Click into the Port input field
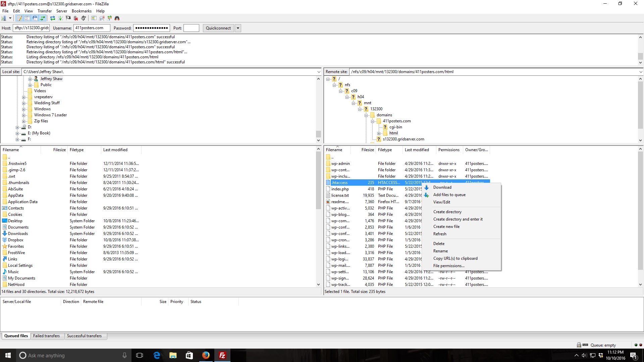 tap(191, 28)
